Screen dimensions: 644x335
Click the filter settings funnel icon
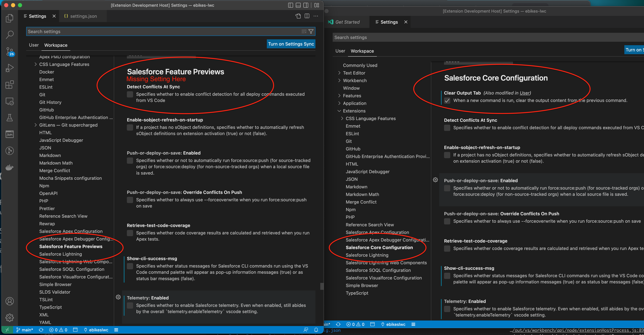tap(311, 32)
